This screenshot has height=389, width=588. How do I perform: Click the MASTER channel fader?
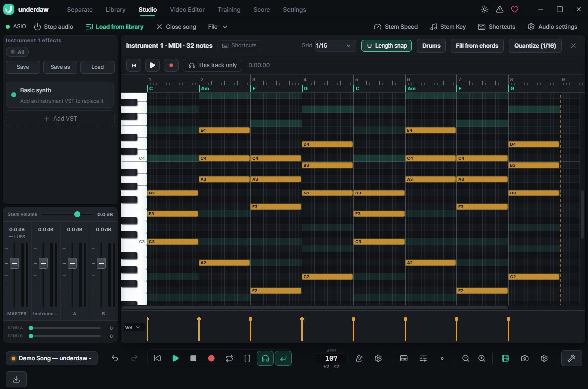point(14,263)
